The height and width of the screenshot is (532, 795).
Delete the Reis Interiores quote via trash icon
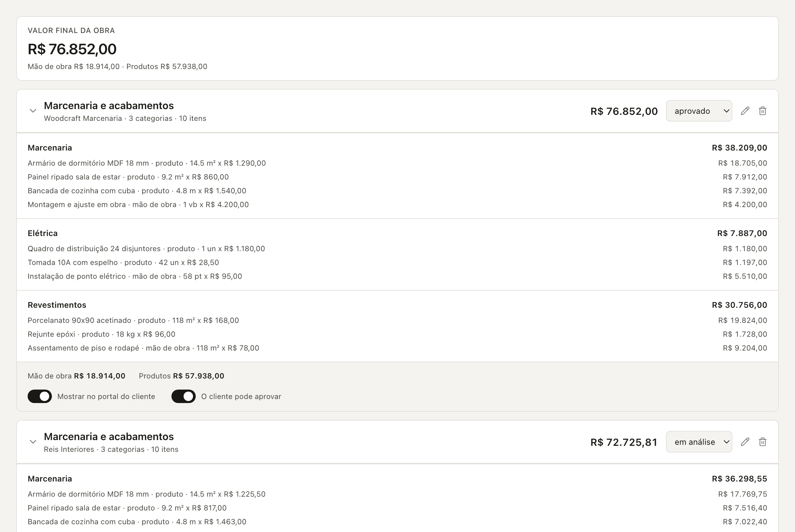click(762, 442)
